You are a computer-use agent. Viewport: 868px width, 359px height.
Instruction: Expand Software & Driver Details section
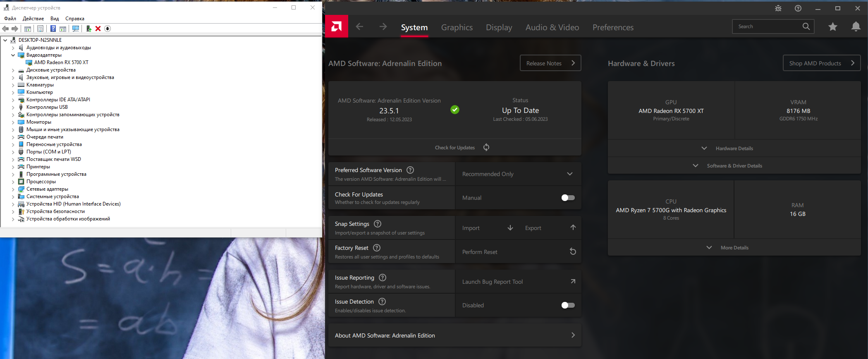pyautogui.click(x=734, y=166)
